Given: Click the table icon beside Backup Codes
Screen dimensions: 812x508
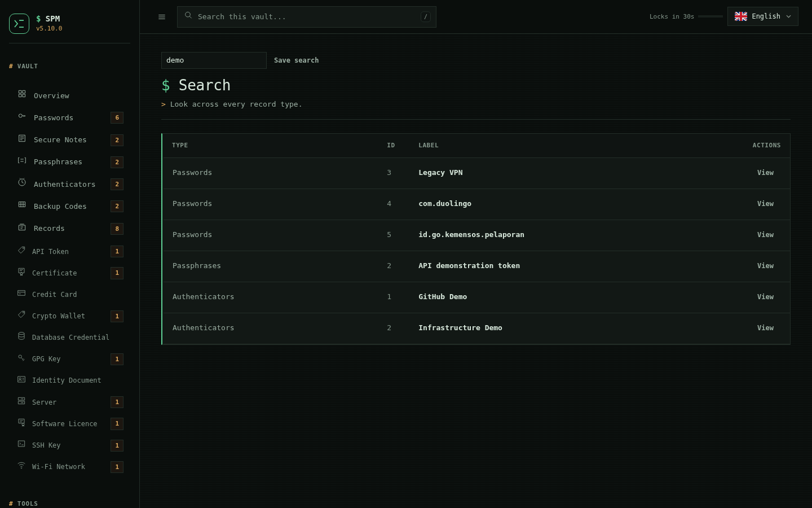Looking at the screenshot, I should pos(22,204).
